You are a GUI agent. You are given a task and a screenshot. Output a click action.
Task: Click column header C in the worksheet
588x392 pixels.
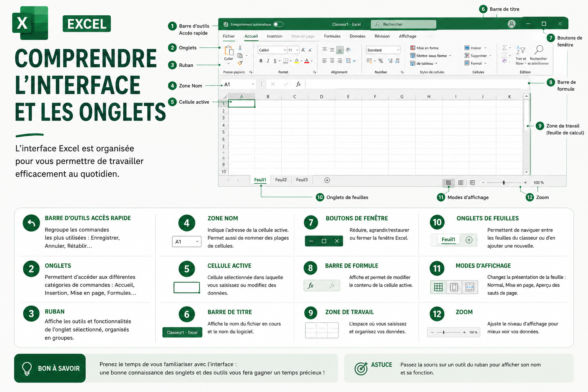pos(295,96)
